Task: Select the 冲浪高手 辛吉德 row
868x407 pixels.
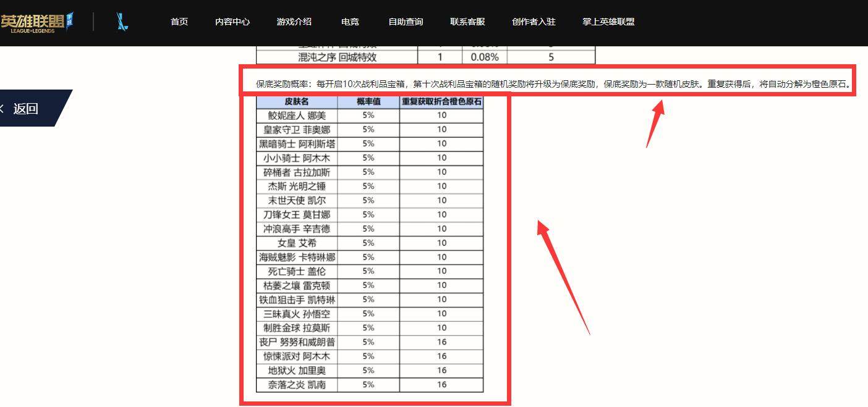Action: pos(370,229)
